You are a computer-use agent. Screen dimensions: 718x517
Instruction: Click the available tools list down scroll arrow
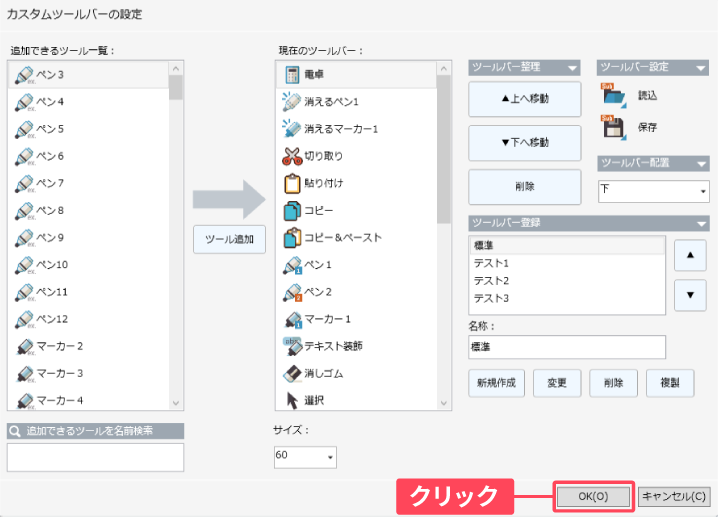176,403
